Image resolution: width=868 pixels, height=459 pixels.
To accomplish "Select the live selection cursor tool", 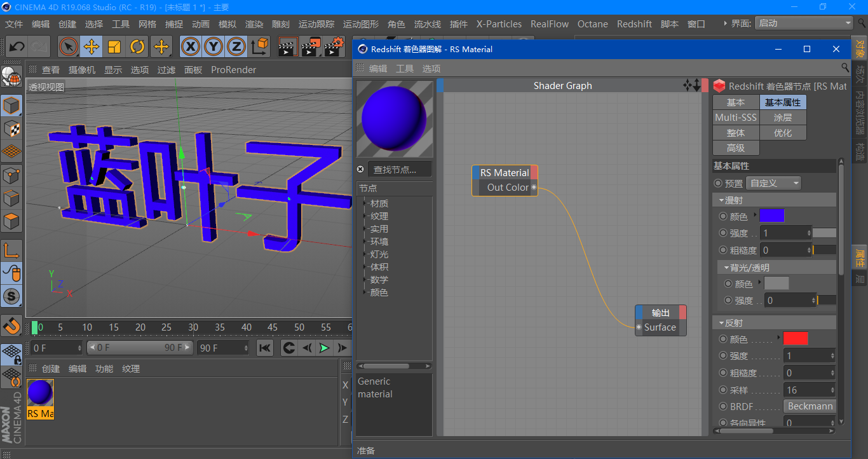I will coord(69,46).
